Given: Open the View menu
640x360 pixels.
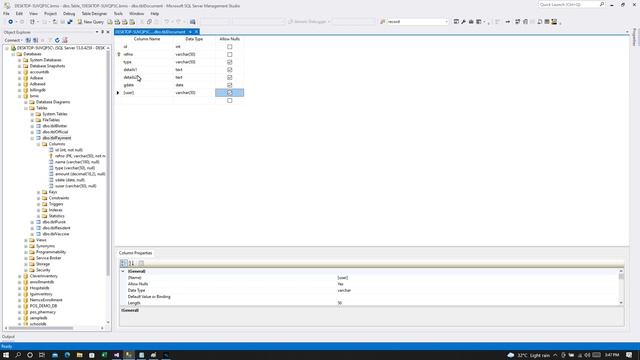Looking at the screenshot, I should (33, 13).
